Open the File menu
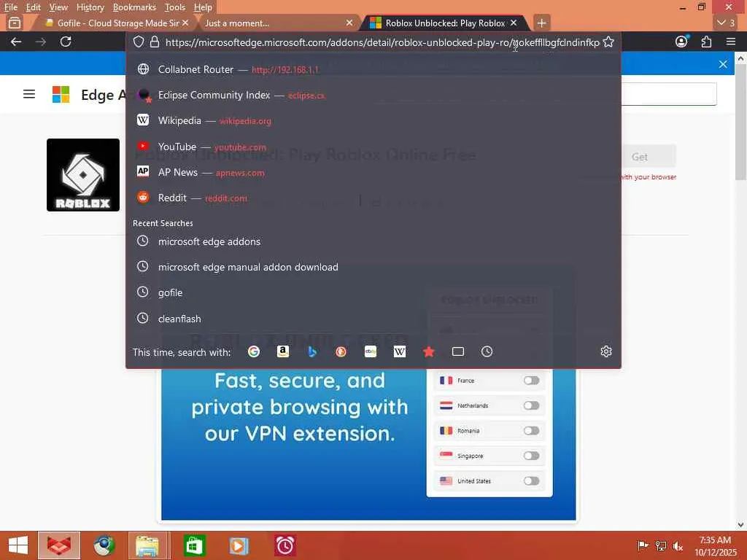The width and height of the screenshot is (747, 560). click(10, 7)
